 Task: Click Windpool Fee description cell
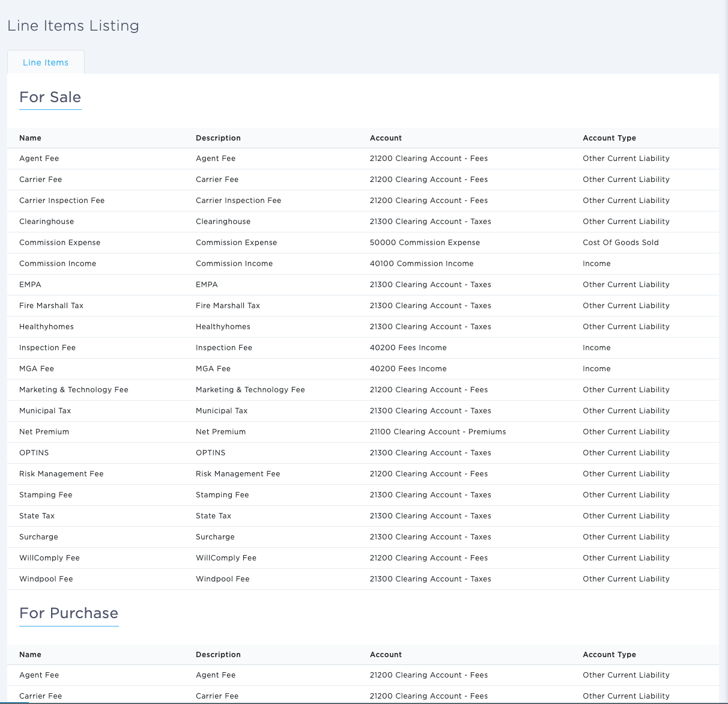222,579
